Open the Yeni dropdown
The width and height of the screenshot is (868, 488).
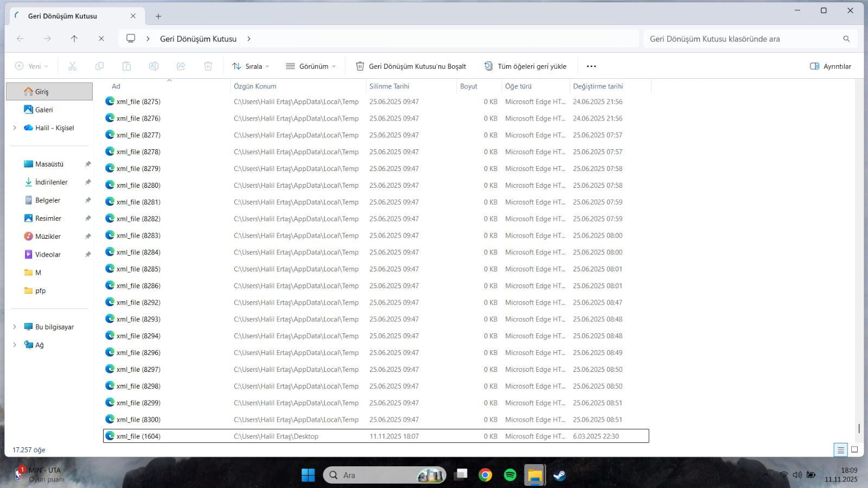pyautogui.click(x=31, y=66)
